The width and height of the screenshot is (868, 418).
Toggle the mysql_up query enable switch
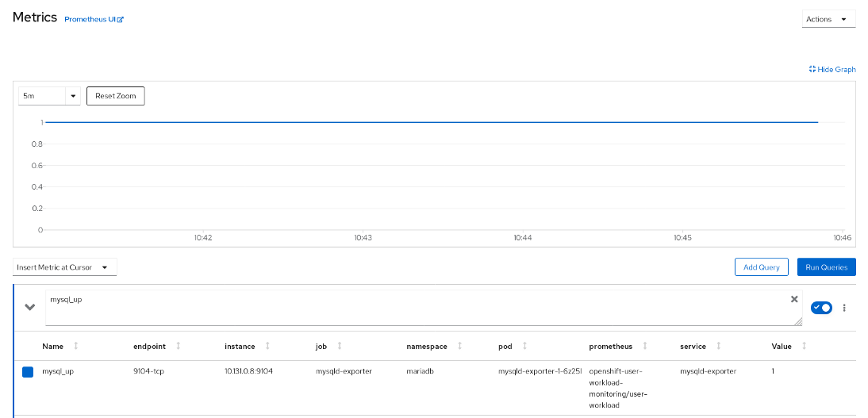[821, 307]
